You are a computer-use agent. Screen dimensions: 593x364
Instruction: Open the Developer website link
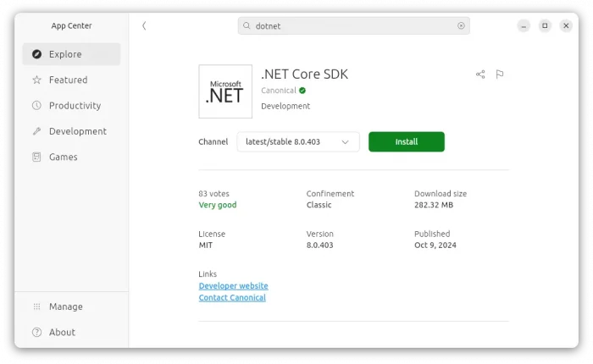click(x=233, y=286)
